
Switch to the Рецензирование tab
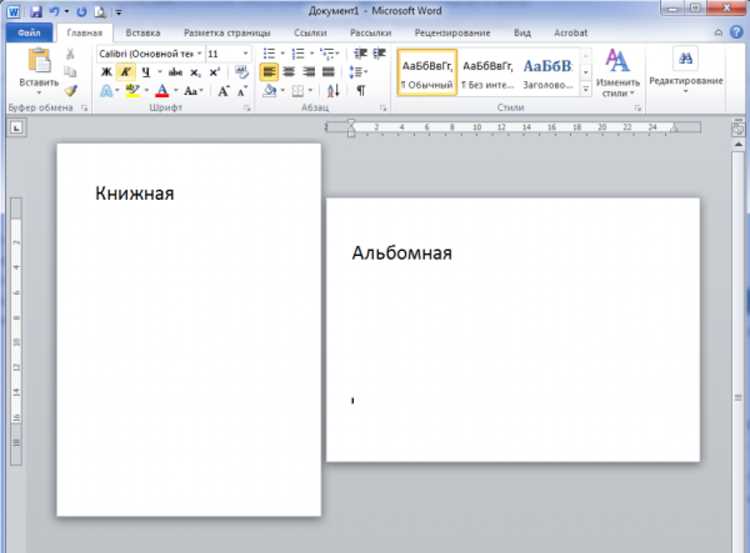[x=452, y=33]
